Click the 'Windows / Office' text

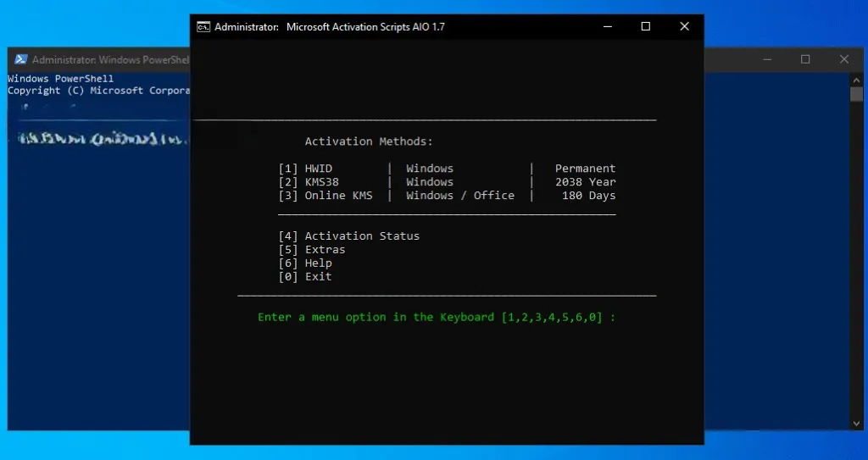[460, 196]
